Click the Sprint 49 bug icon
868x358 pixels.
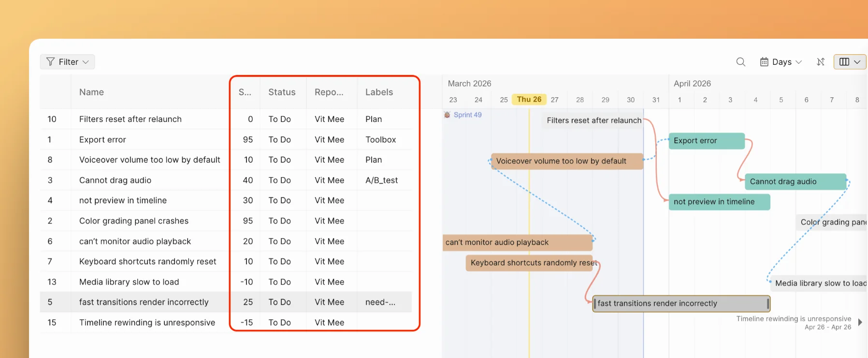tap(447, 115)
